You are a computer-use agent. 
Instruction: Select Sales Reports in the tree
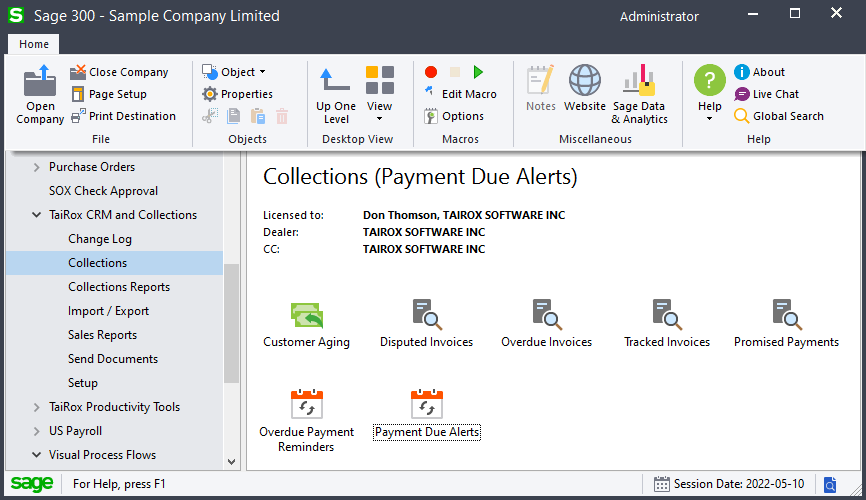102,335
